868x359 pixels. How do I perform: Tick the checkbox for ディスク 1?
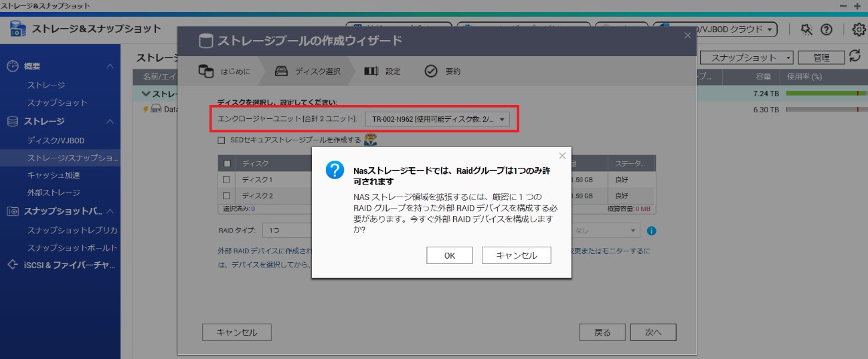click(x=226, y=180)
